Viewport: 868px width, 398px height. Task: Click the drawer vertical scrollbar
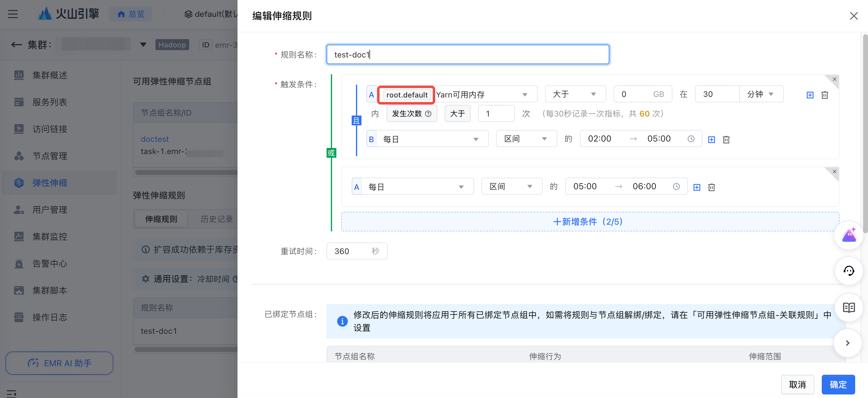[865, 134]
